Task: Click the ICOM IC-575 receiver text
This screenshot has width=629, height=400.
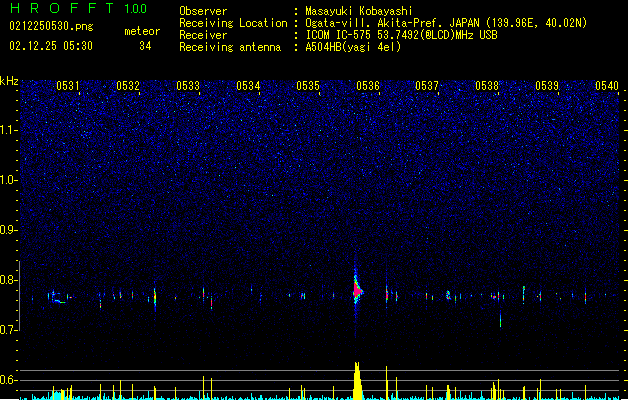Action: click(x=401, y=35)
